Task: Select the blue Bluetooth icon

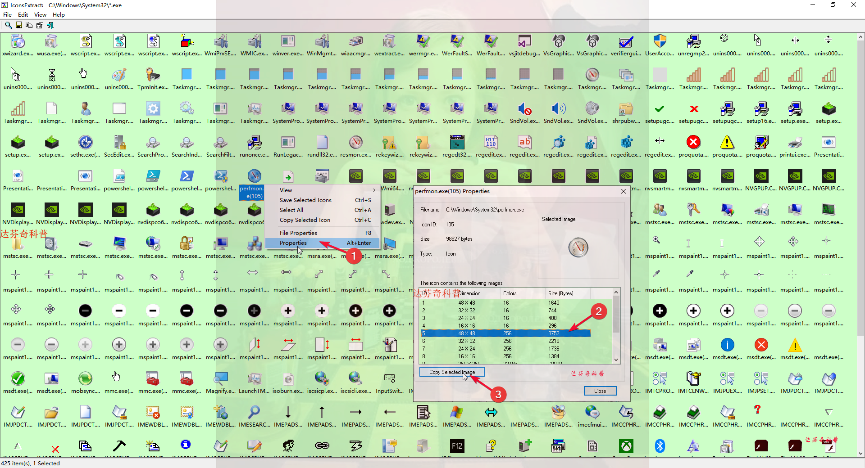Action: [x=660, y=445]
